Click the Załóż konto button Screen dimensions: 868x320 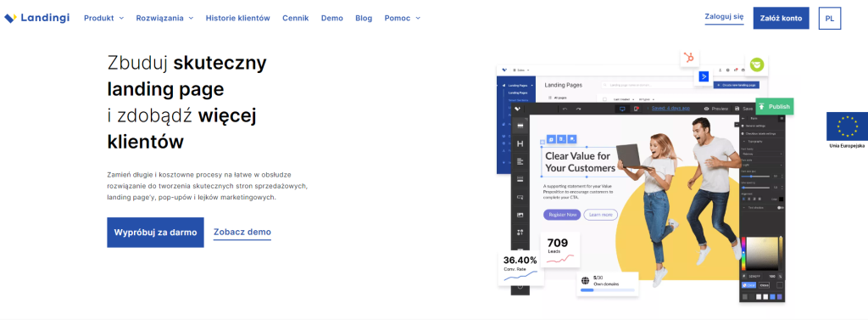781,19
